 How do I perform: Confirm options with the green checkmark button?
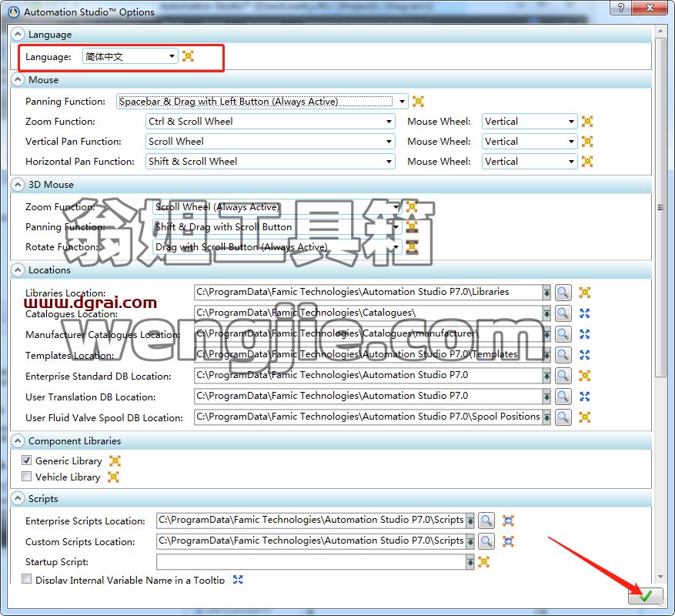[x=645, y=596]
